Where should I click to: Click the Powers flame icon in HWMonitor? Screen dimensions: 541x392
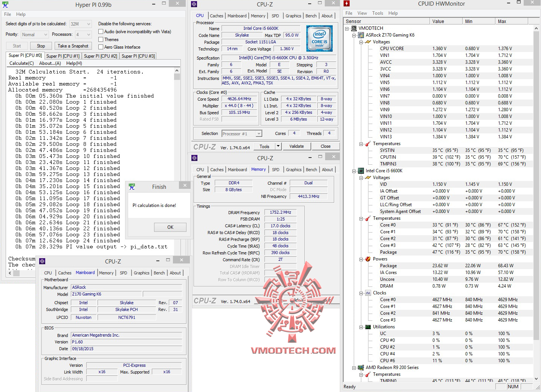click(x=368, y=259)
